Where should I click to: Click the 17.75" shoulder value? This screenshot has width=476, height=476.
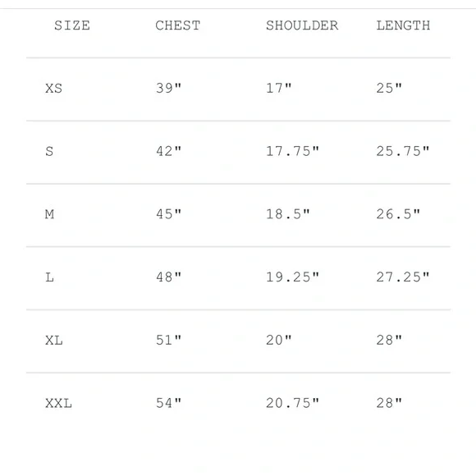pyautogui.click(x=293, y=151)
